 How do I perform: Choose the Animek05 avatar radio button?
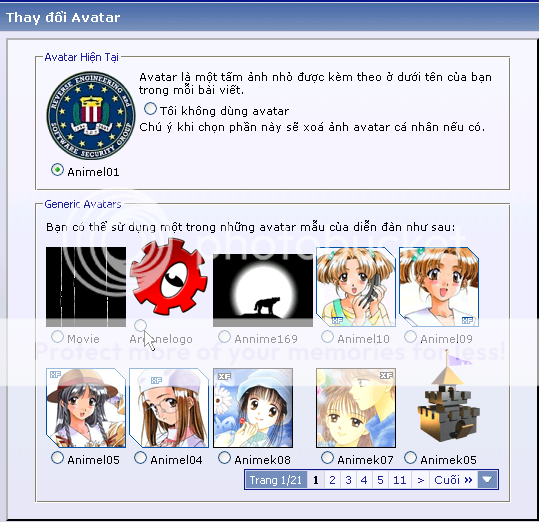tap(410, 458)
